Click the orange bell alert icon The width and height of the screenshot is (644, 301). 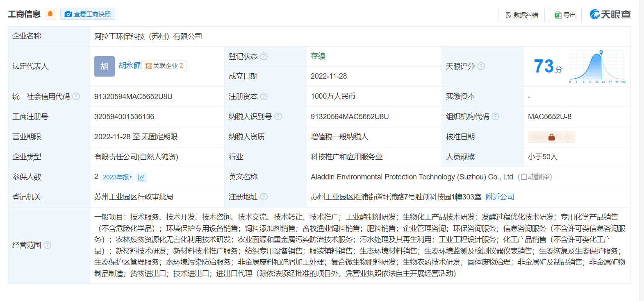[x=50, y=14]
